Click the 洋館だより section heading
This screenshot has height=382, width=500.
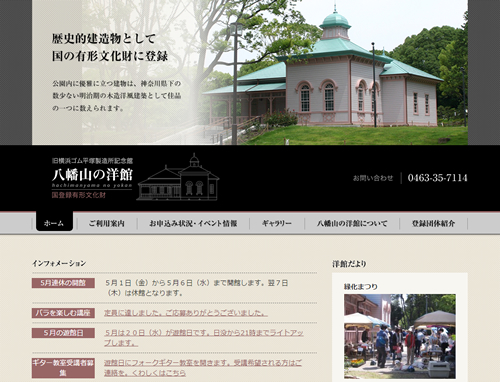[349, 264]
